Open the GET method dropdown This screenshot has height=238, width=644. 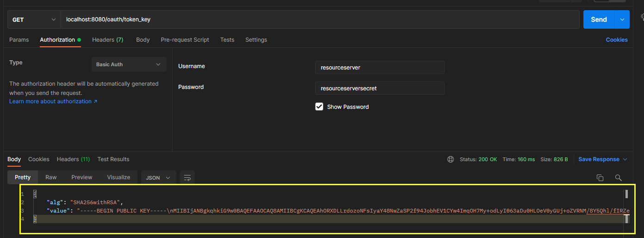34,19
